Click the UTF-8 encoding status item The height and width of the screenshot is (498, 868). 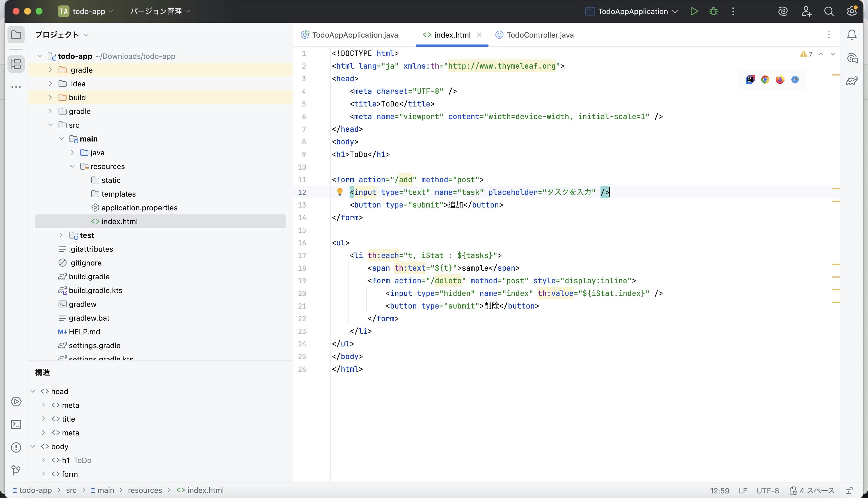point(768,491)
